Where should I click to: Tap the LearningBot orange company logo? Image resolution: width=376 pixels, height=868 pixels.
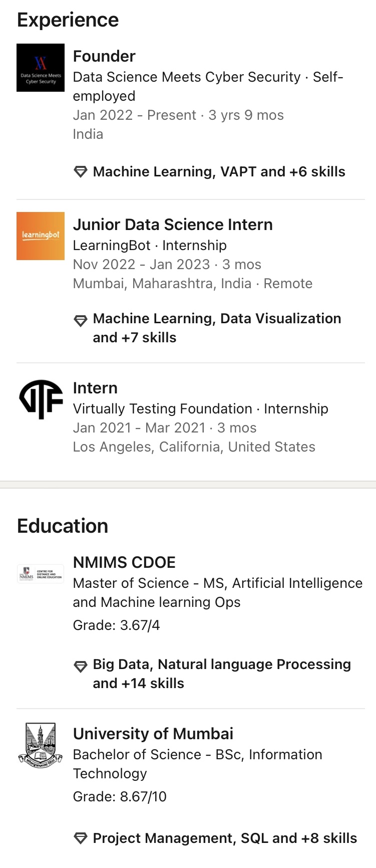tap(41, 236)
